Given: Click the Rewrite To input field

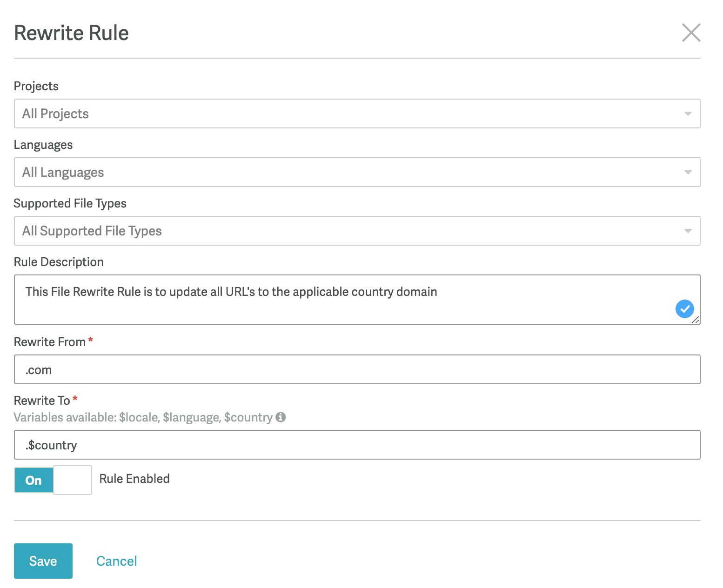Looking at the screenshot, I should (357, 445).
